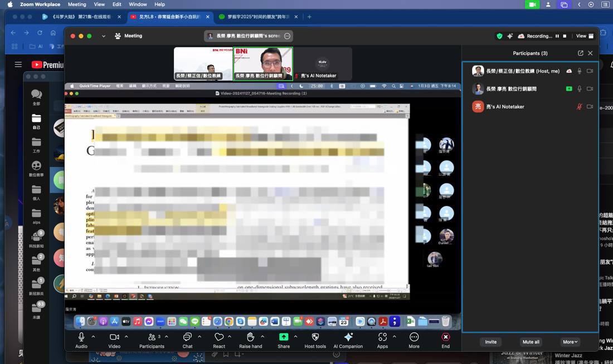This screenshot has width=613, height=364.
Task: Open Finder in the Dock
Action: 80,322
